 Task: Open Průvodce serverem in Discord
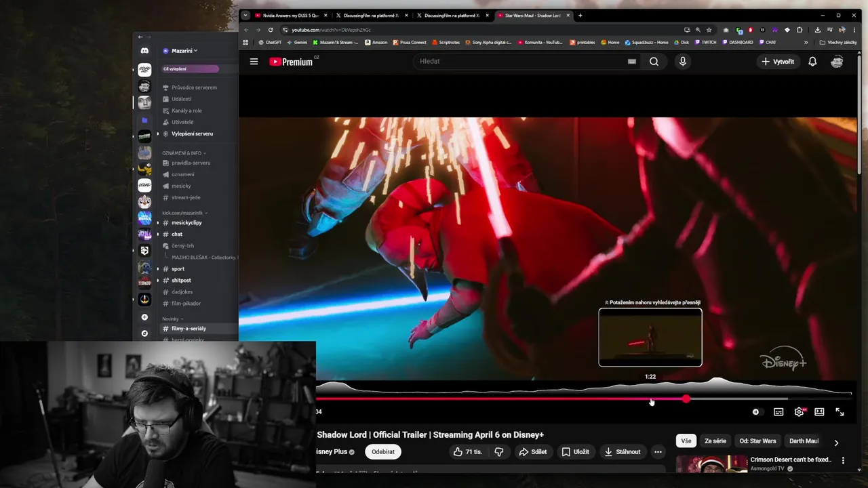pos(194,87)
